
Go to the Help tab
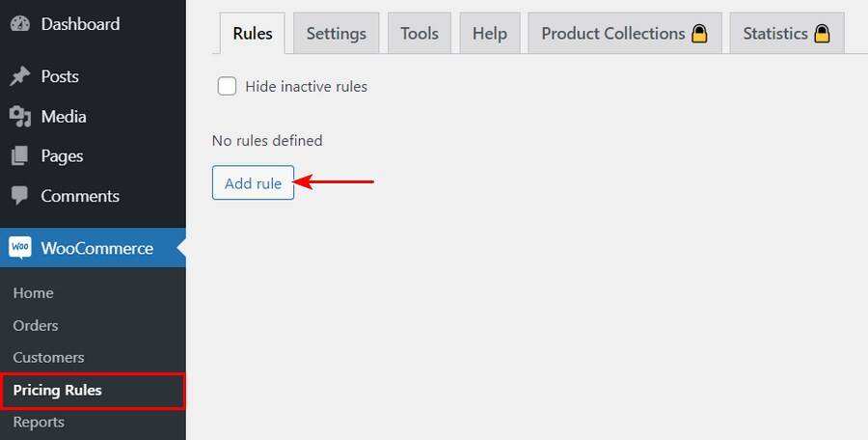click(x=489, y=34)
